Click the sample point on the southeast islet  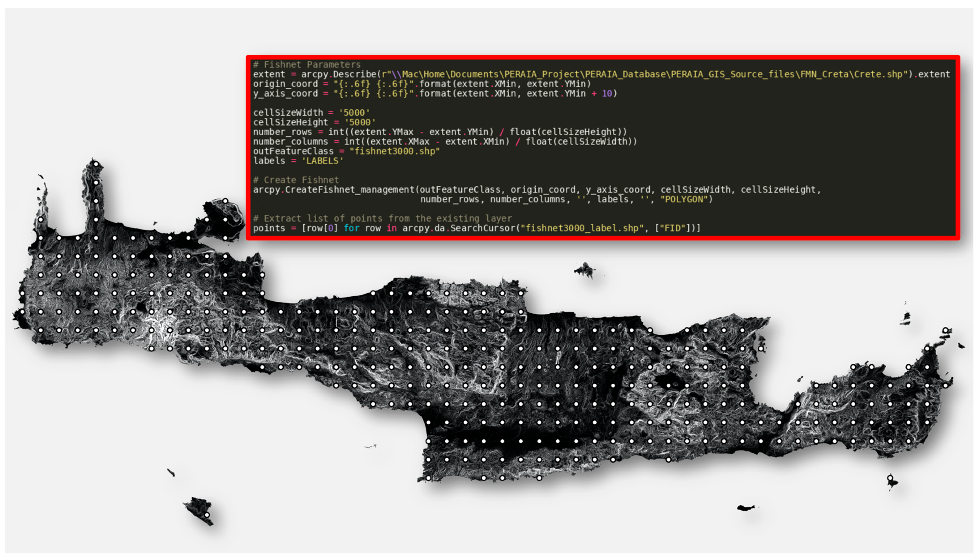tap(890, 478)
